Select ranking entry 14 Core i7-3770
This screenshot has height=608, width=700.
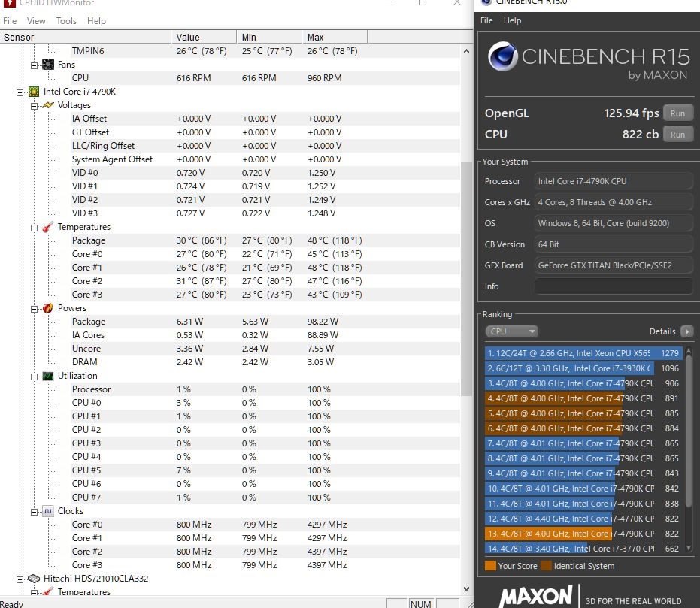click(x=583, y=549)
